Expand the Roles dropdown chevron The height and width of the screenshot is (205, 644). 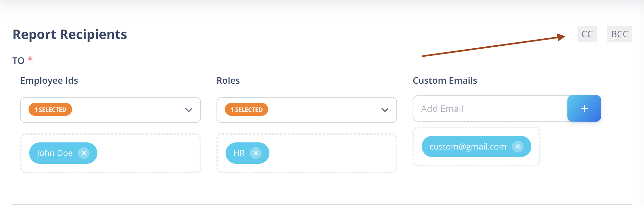pyautogui.click(x=385, y=110)
